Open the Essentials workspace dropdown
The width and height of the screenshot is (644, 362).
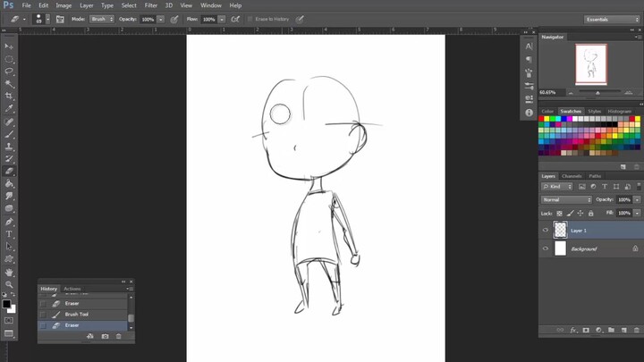coord(612,20)
